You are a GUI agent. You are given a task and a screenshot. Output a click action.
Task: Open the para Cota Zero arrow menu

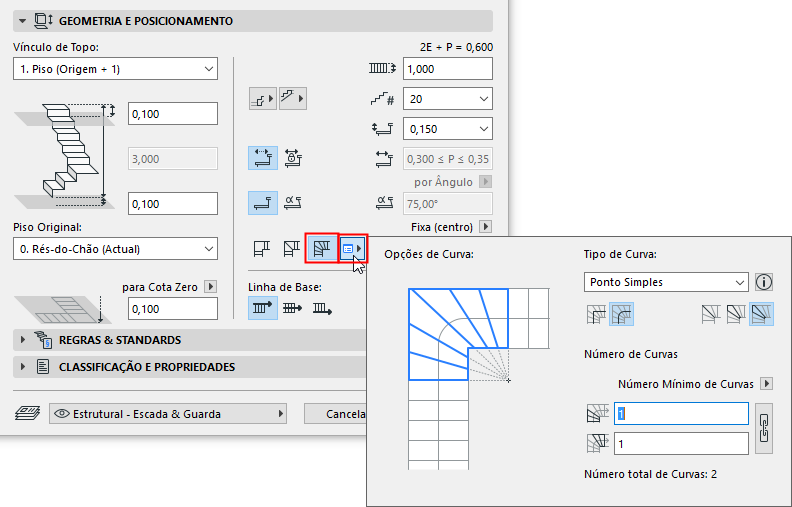tap(210, 286)
